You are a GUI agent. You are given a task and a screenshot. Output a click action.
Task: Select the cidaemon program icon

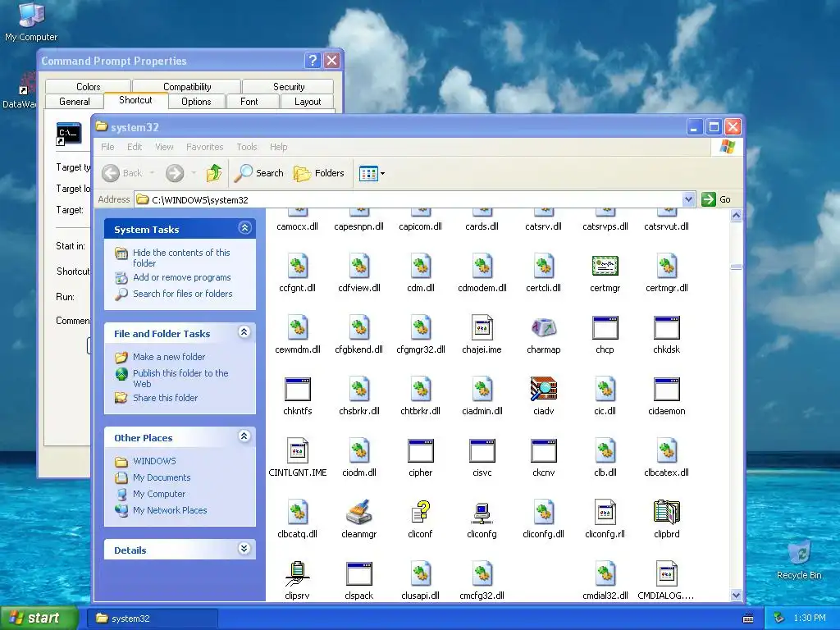tap(666, 390)
